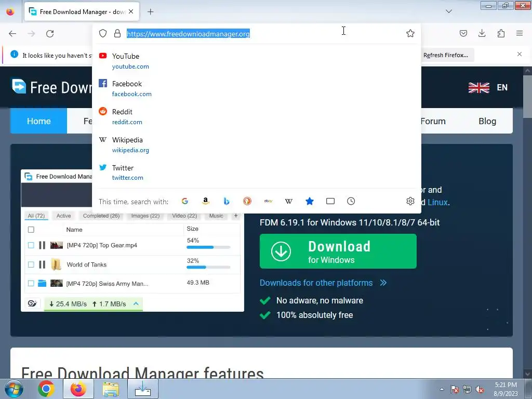Search this time with DuckDuckGo icon
This screenshot has width=532, height=399.
247,201
